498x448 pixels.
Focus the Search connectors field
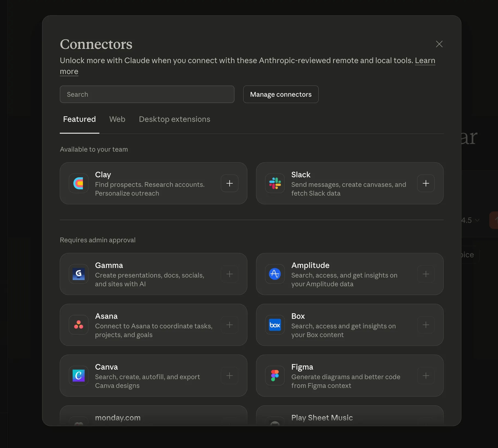[147, 94]
